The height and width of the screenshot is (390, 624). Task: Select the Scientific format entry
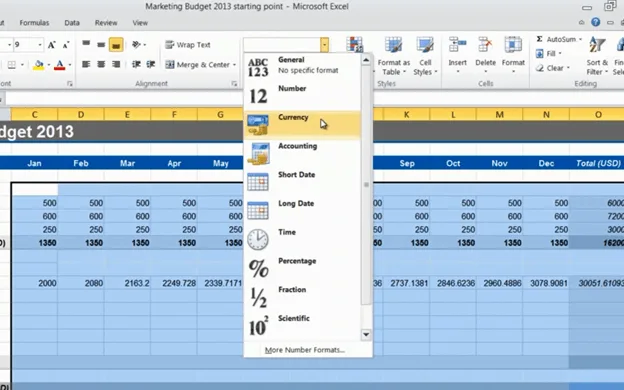(302, 326)
